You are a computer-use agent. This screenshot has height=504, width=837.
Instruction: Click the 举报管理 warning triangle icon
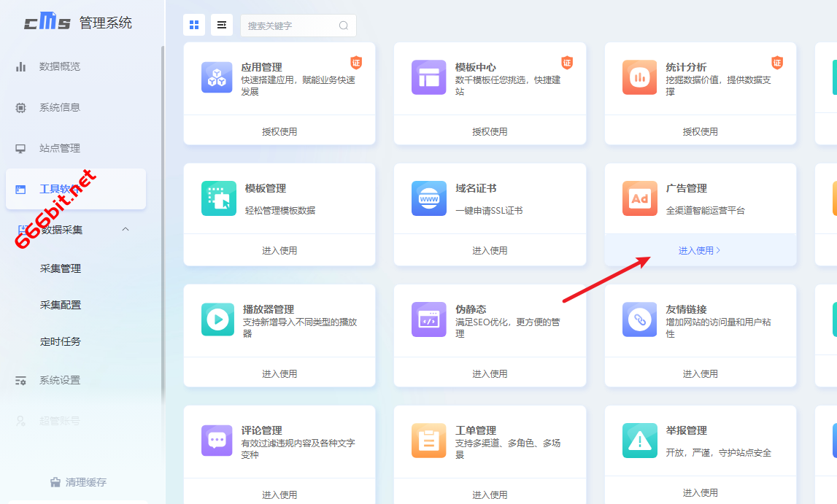(639, 441)
